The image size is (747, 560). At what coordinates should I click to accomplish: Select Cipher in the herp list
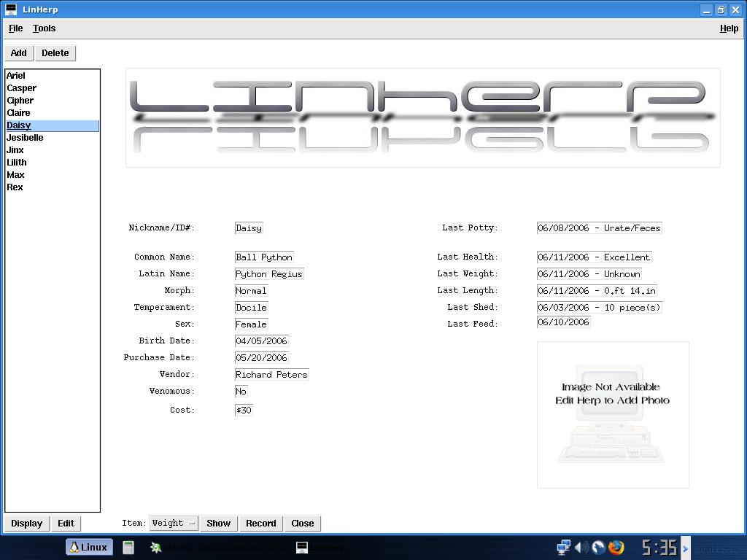[x=52, y=101]
